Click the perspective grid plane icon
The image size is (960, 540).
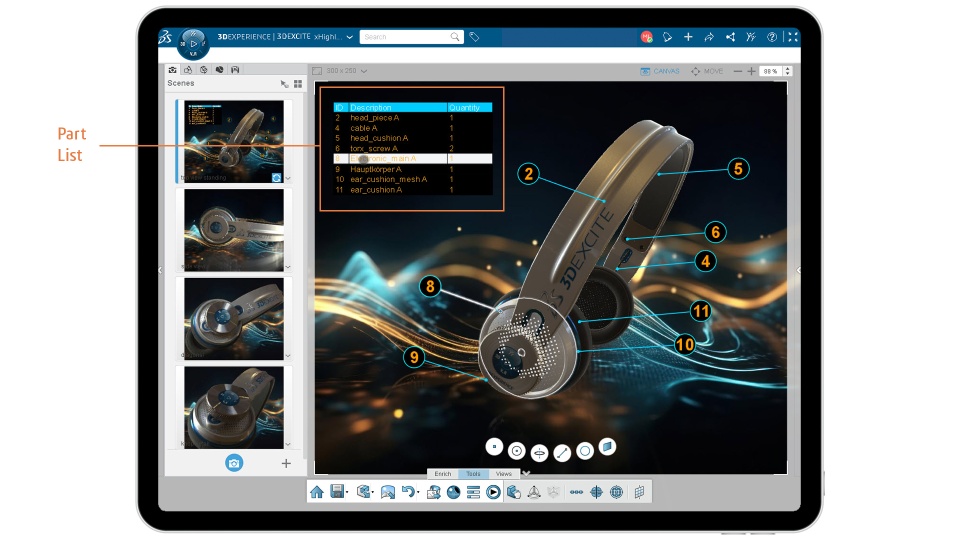[x=639, y=492]
